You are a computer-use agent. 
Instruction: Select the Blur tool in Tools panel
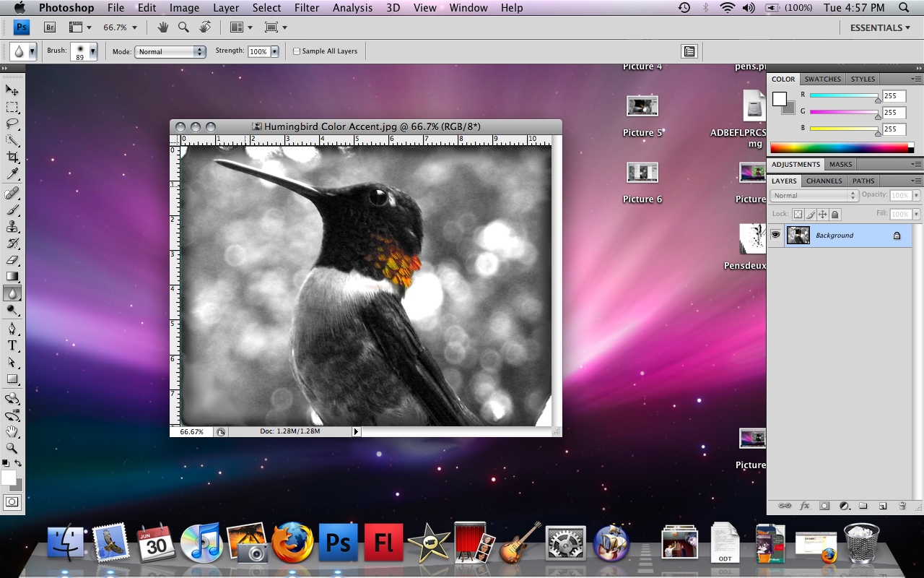[x=12, y=293]
